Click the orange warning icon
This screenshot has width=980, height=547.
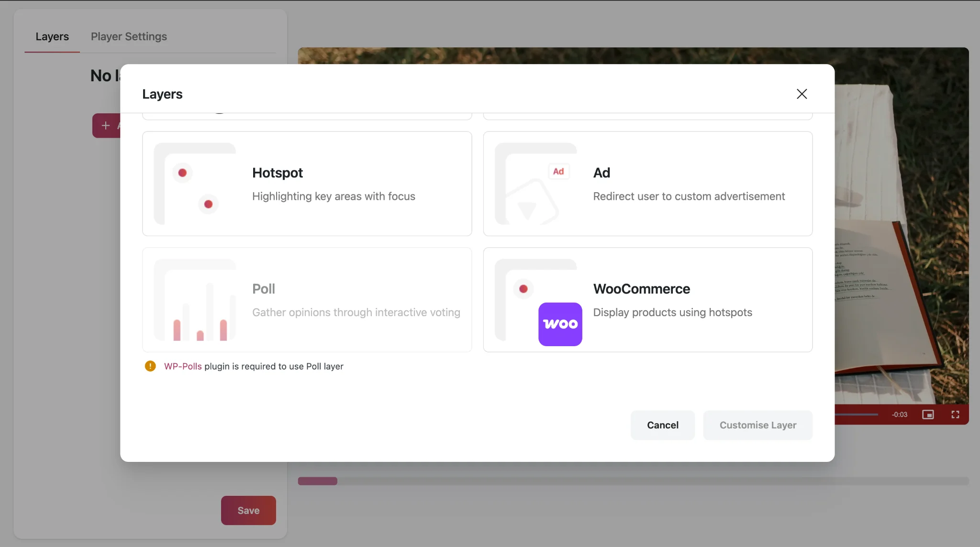pyautogui.click(x=150, y=366)
